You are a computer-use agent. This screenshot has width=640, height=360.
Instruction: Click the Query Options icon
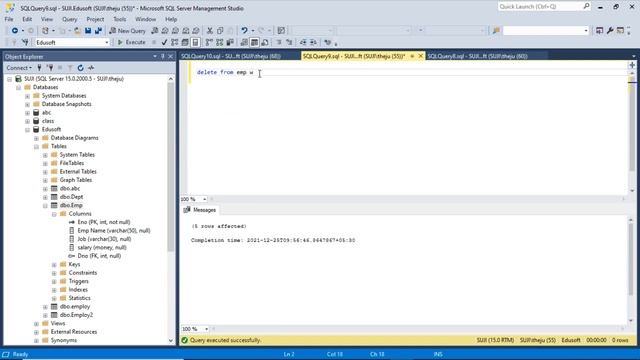pos(185,42)
